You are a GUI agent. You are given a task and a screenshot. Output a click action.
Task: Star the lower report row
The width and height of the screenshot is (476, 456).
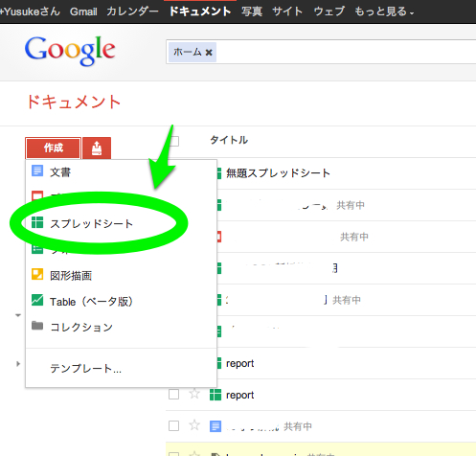pos(194,394)
